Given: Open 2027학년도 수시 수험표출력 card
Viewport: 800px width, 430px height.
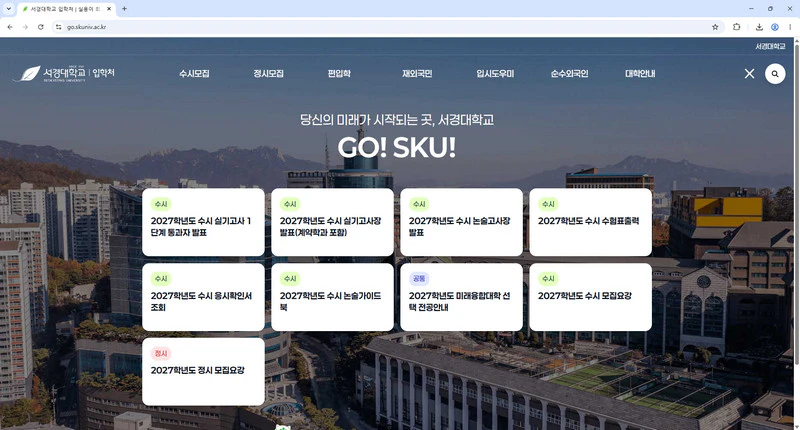Looking at the screenshot, I should (x=590, y=222).
